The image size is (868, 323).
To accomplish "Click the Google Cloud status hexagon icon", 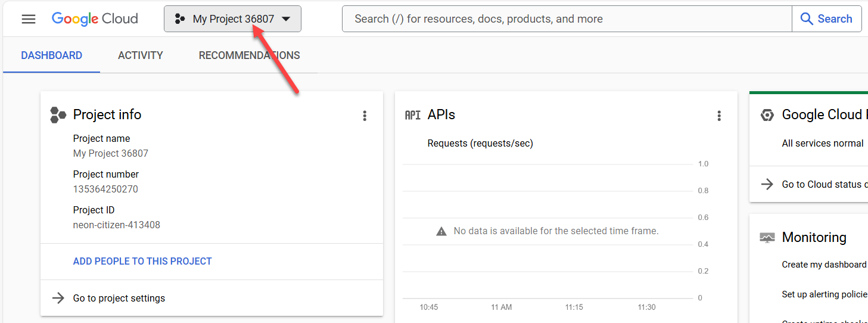I will coord(767,115).
